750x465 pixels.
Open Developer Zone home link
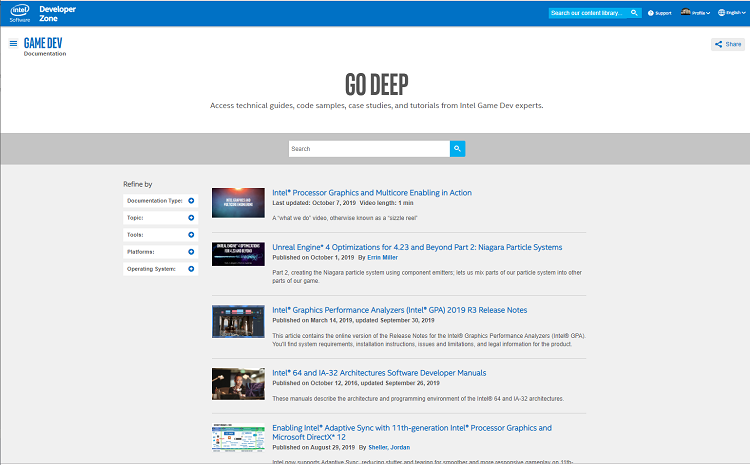(x=57, y=13)
